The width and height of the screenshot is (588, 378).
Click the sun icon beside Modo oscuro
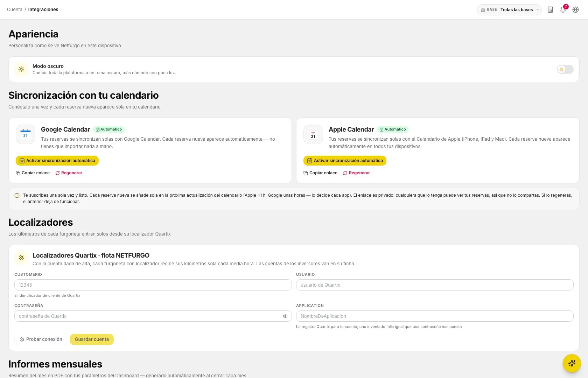(21, 69)
